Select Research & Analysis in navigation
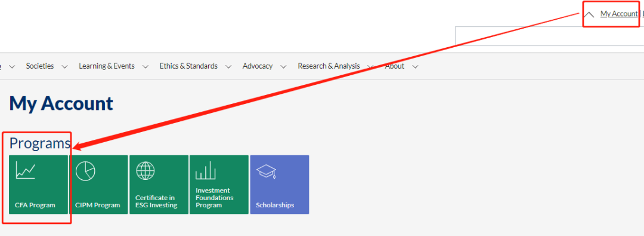Viewport: 644px width, 236px height. [x=329, y=66]
